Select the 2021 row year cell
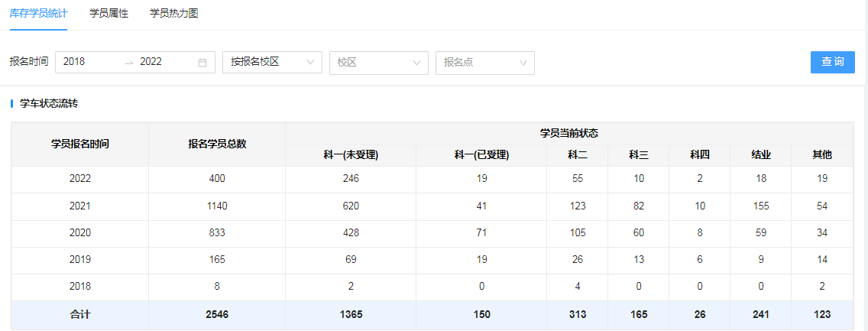 (79, 206)
